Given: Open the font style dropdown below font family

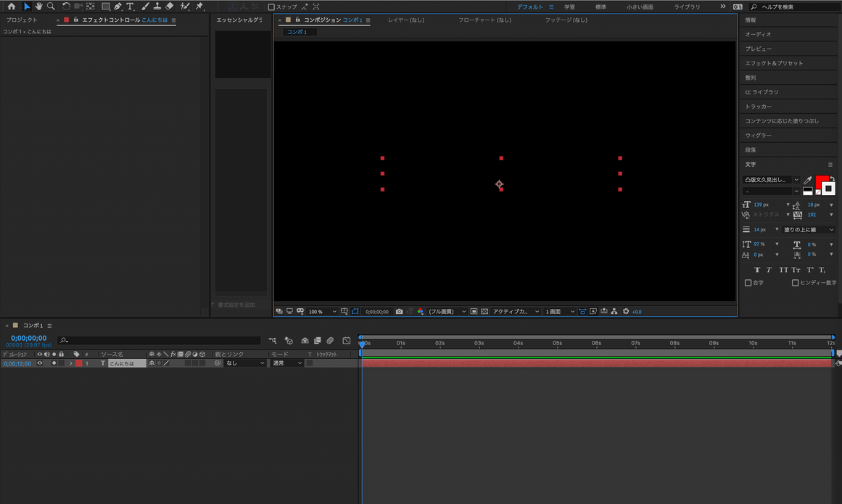Looking at the screenshot, I should tap(771, 191).
